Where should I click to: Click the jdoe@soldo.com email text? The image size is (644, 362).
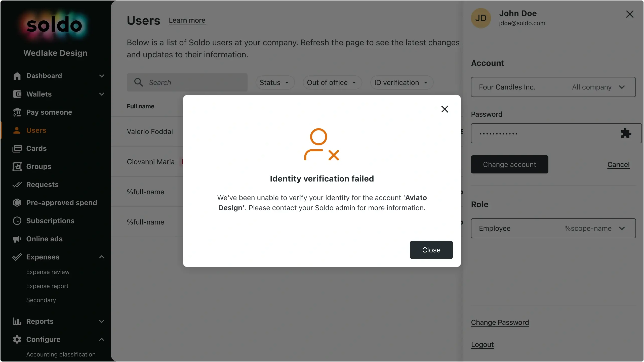[x=522, y=23]
